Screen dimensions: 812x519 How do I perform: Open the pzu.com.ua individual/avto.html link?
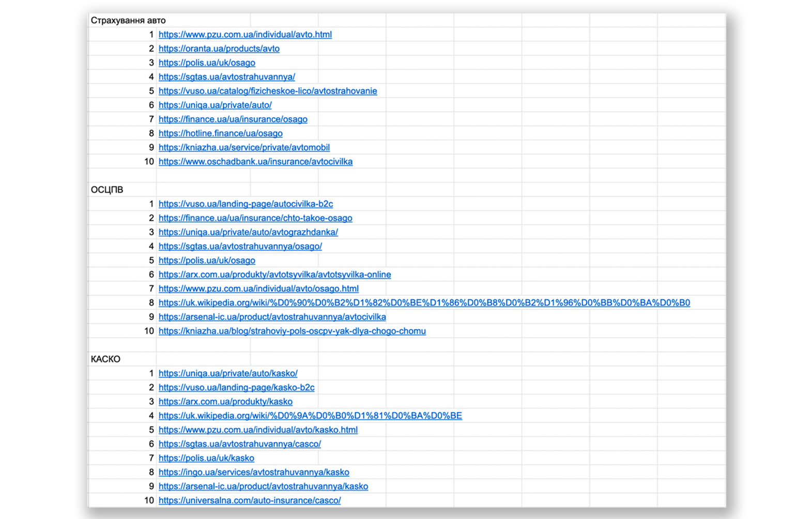point(245,35)
